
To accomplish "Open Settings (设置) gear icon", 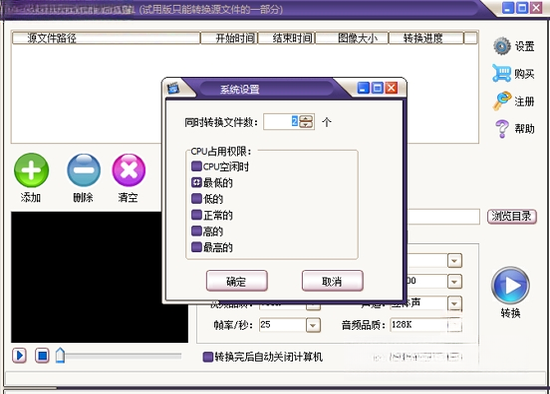I will click(502, 46).
